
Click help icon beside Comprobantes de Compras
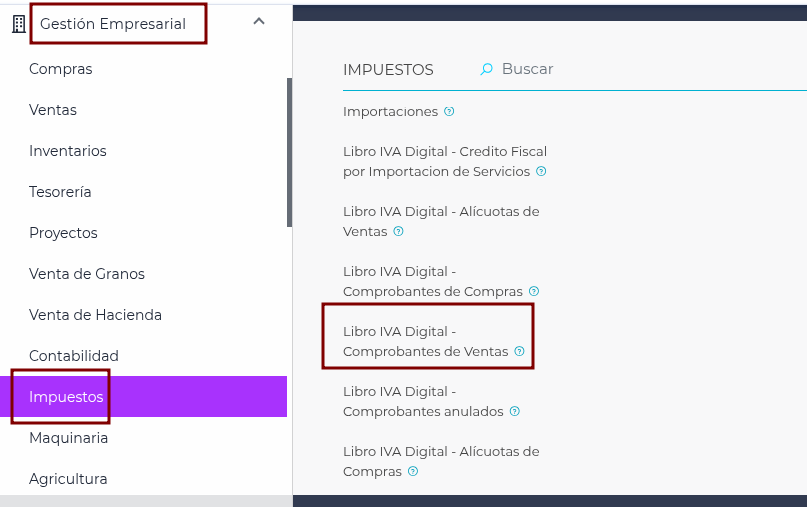pyautogui.click(x=534, y=291)
